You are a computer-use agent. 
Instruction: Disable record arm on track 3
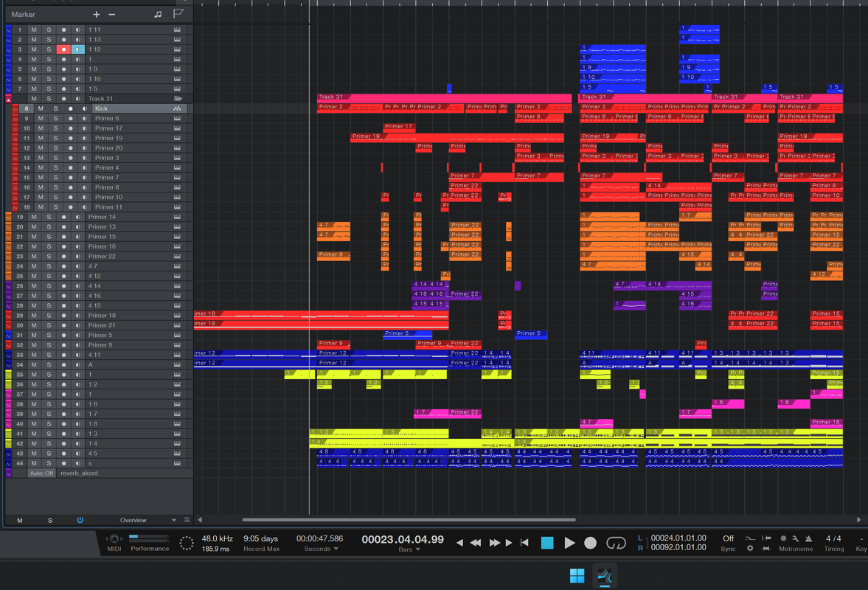click(63, 49)
